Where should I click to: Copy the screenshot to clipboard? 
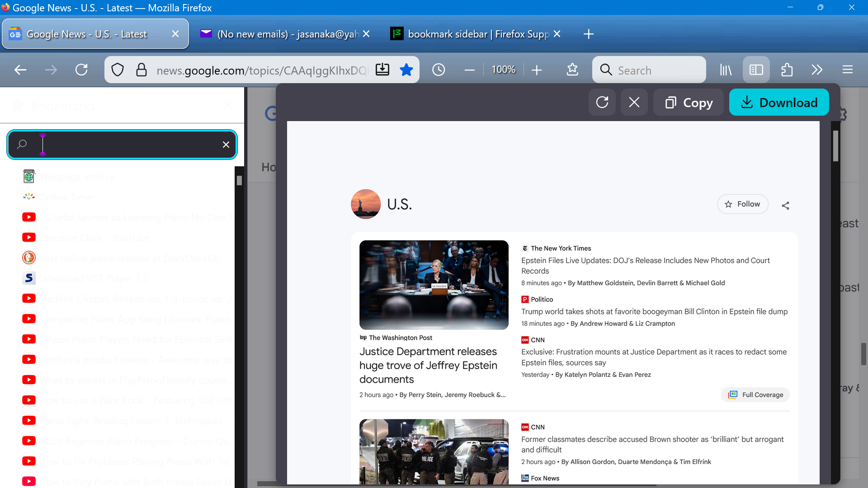click(x=688, y=103)
